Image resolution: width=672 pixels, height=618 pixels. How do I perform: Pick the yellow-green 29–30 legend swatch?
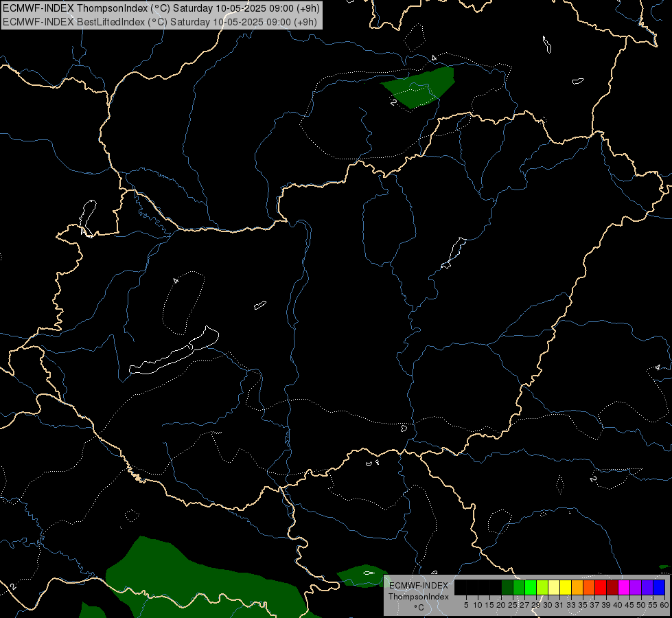[x=542, y=588]
